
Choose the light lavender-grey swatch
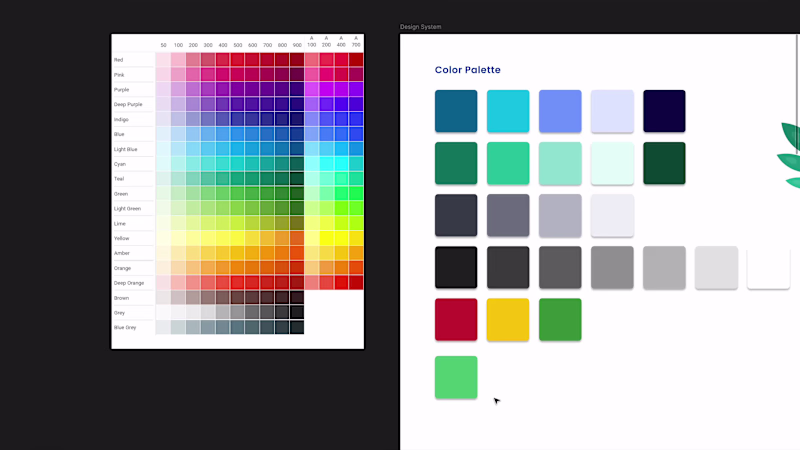[560, 215]
